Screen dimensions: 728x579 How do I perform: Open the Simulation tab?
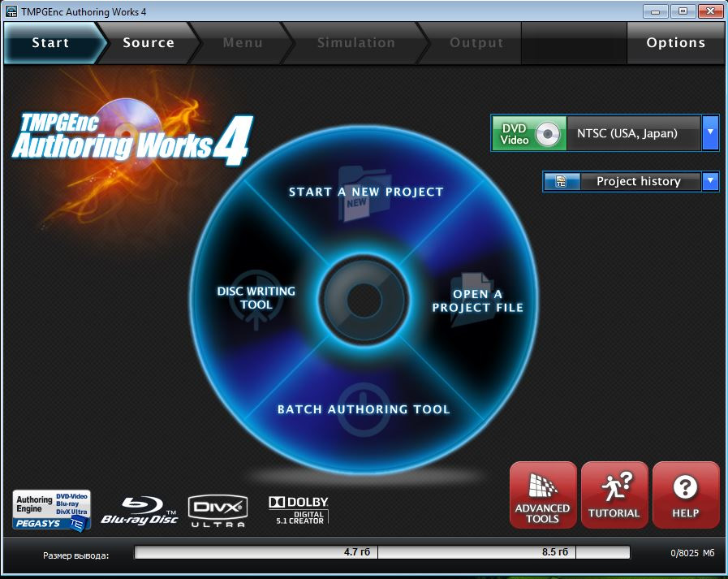click(x=356, y=43)
